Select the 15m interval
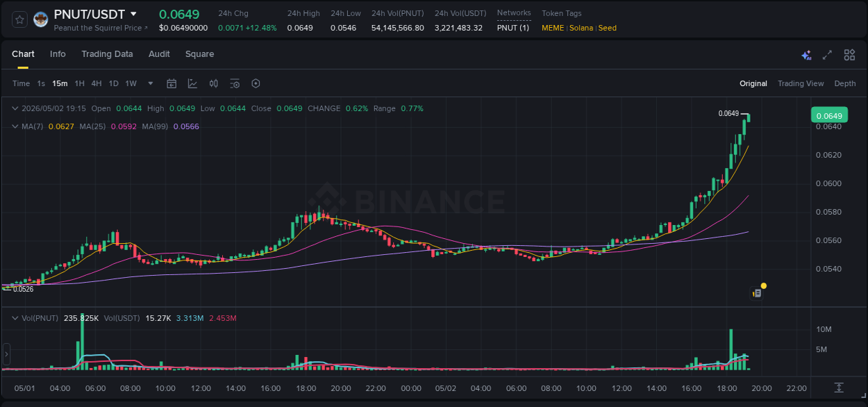This screenshot has width=868, height=407. (60, 83)
